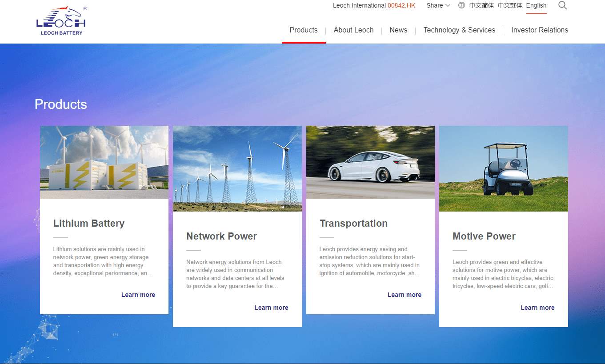
Task: Learn more about Lithium Battery
Action: coord(138,295)
